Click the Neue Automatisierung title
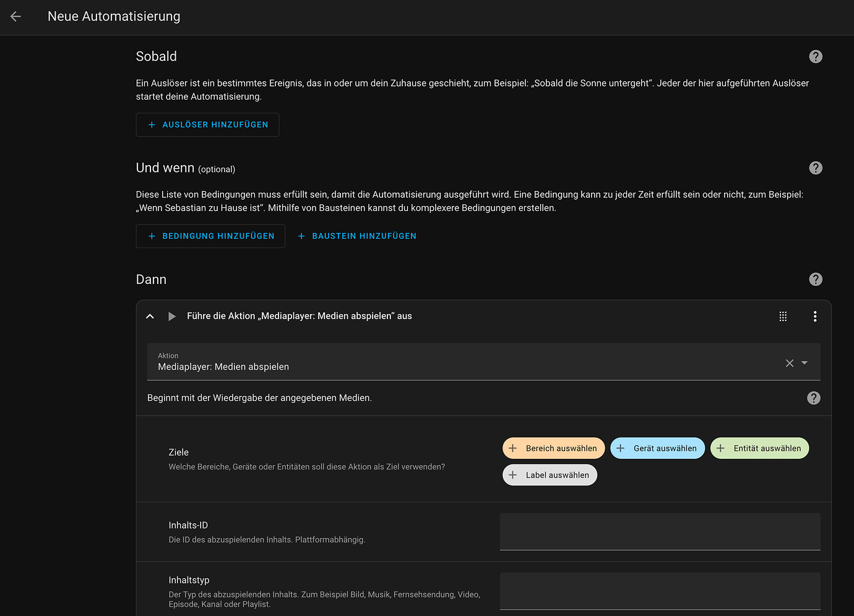The width and height of the screenshot is (854, 616). click(114, 17)
